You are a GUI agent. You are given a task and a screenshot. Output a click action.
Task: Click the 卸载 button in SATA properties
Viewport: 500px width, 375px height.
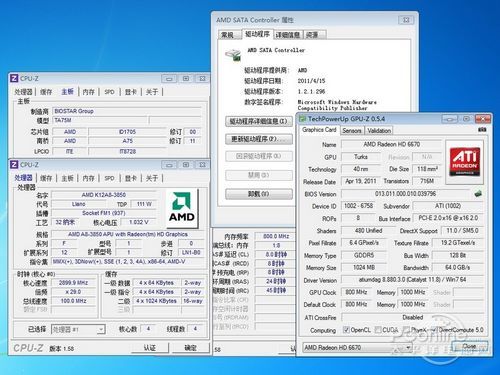point(259,194)
